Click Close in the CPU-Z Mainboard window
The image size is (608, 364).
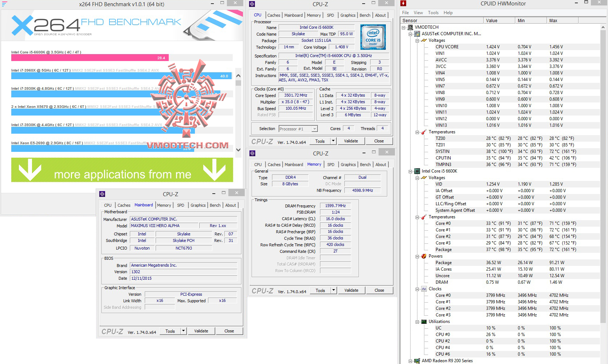229,331
